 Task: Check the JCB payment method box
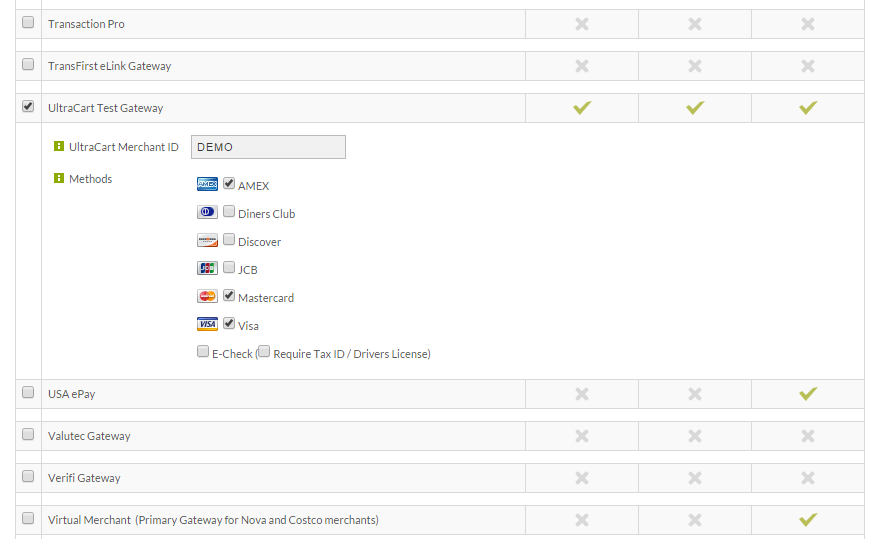click(229, 268)
